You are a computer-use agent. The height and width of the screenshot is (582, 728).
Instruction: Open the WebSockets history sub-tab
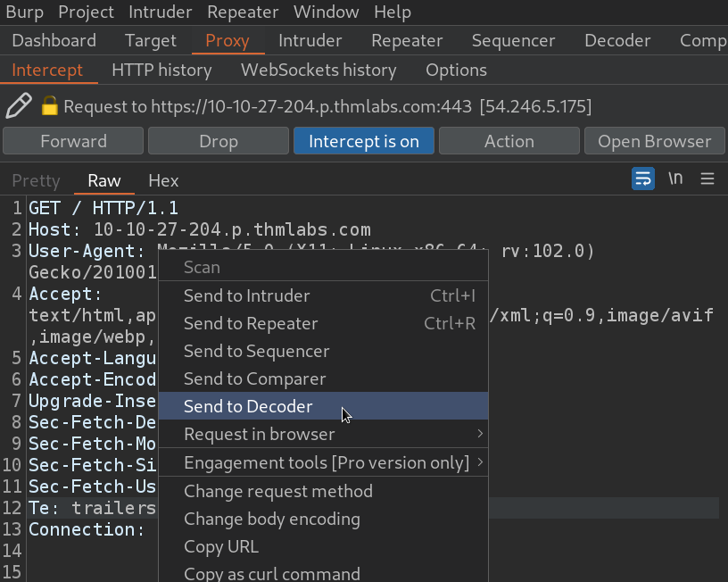(x=318, y=71)
